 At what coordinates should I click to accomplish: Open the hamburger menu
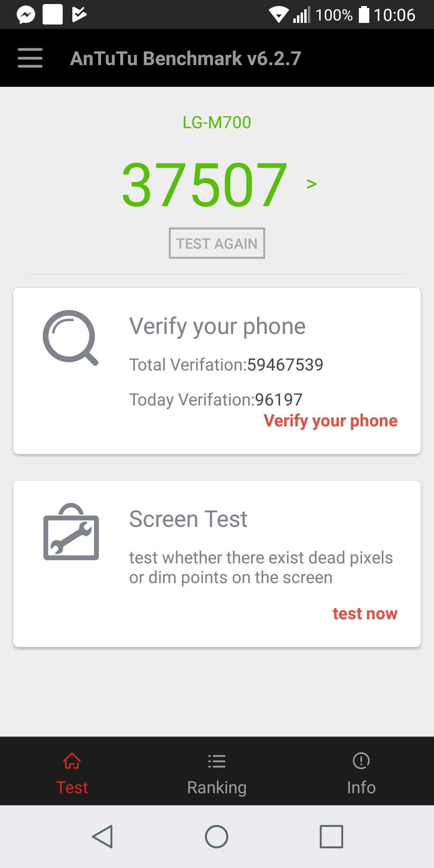point(30,58)
